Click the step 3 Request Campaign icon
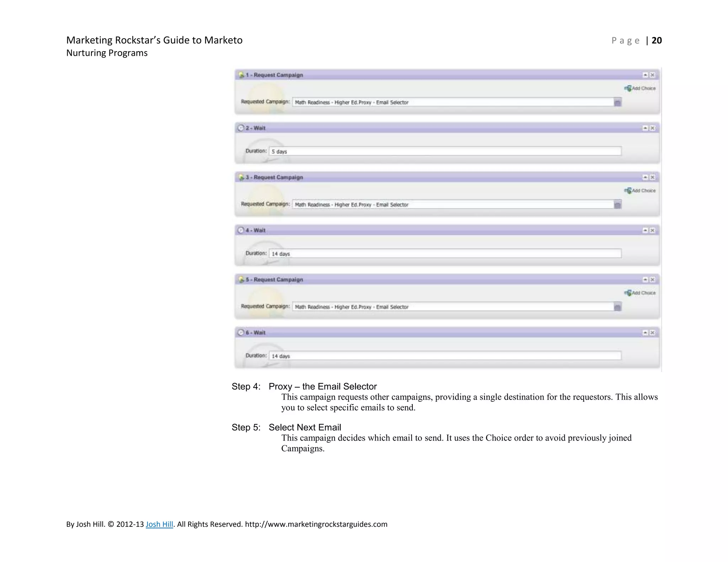 (x=241, y=177)
